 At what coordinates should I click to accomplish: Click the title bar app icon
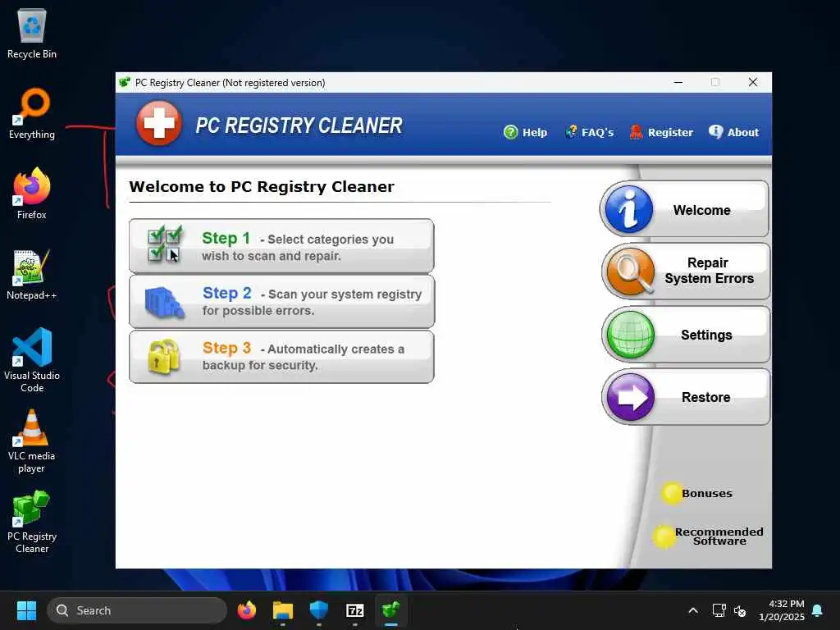[125, 83]
